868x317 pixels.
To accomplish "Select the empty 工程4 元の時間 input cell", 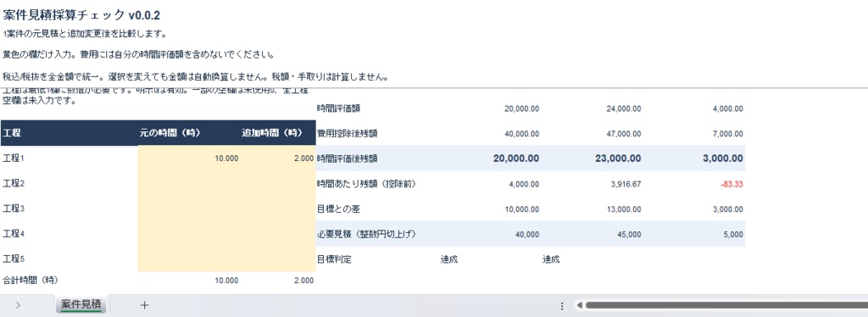I will 189,233.
